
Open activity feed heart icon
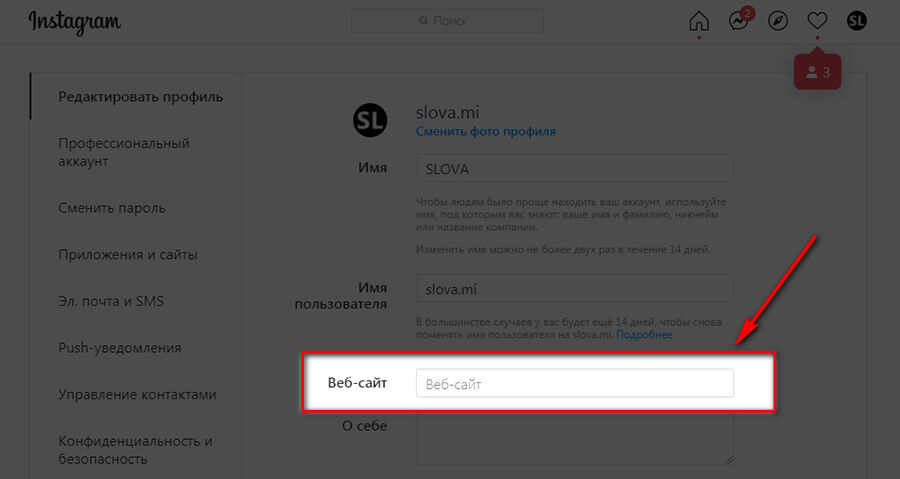click(817, 21)
